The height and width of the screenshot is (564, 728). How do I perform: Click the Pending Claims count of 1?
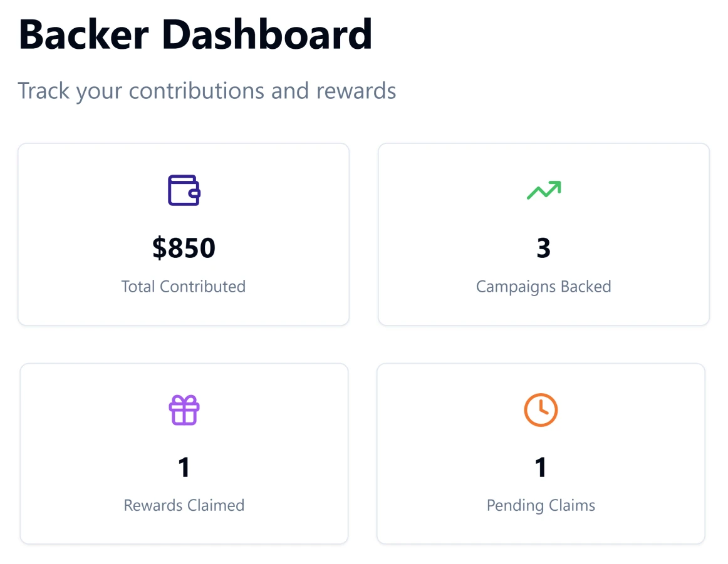click(541, 467)
